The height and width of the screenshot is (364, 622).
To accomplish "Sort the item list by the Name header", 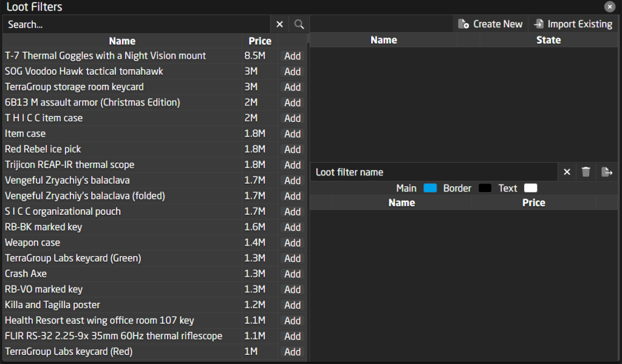I will click(x=121, y=41).
